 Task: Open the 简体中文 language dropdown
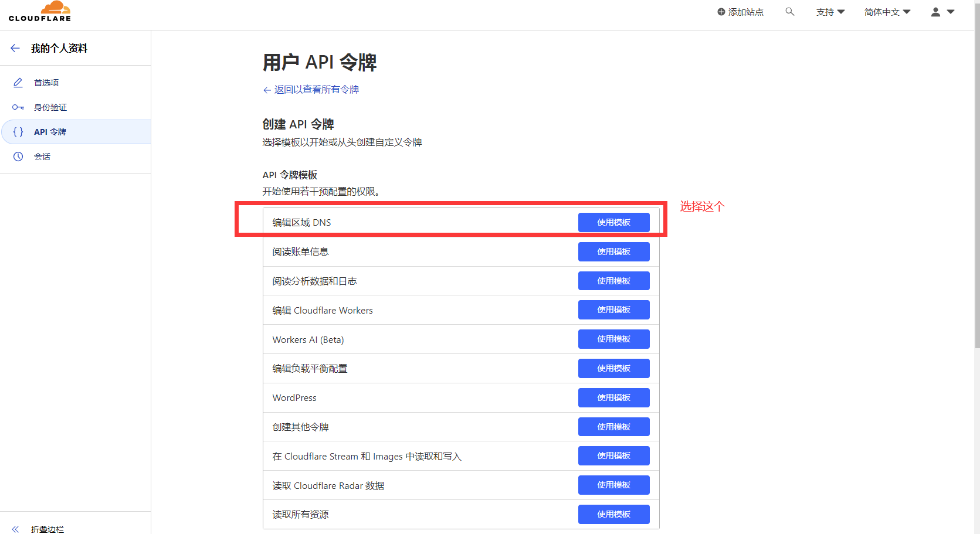click(x=887, y=12)
